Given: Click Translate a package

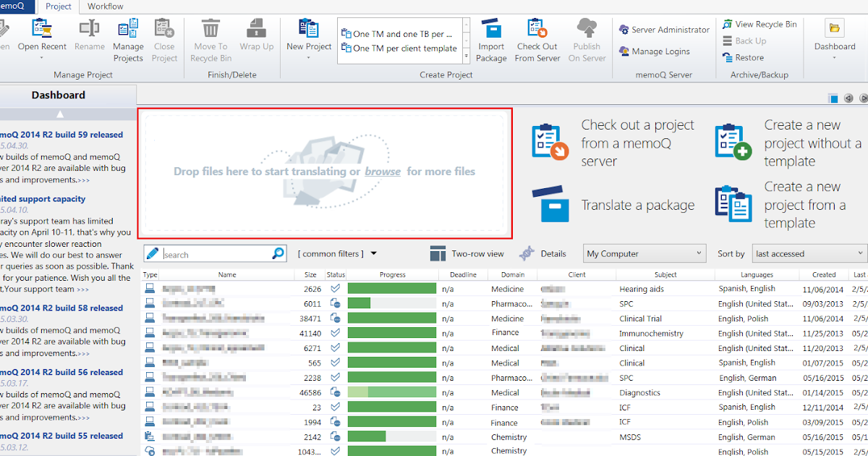Looking at the screenshot, I should 613,205.
